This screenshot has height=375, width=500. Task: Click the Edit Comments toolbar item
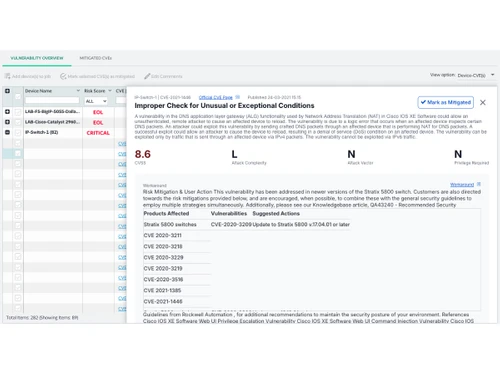(163, 76)
